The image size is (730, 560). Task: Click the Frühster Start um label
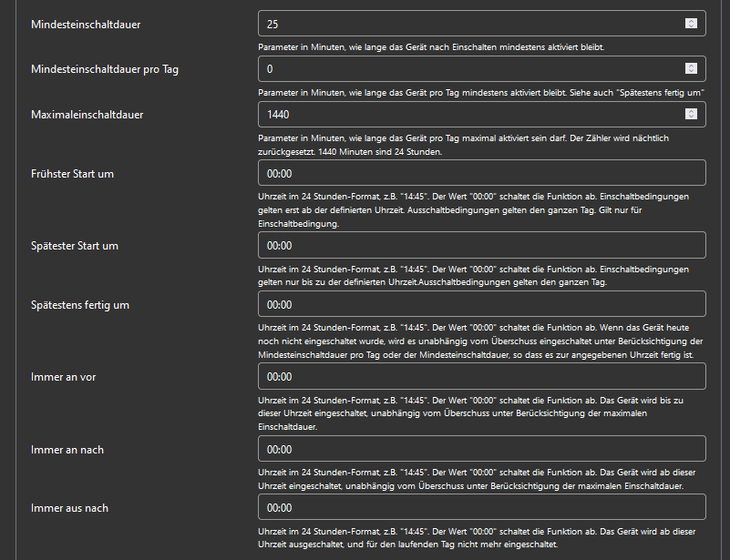coord(72,174)
